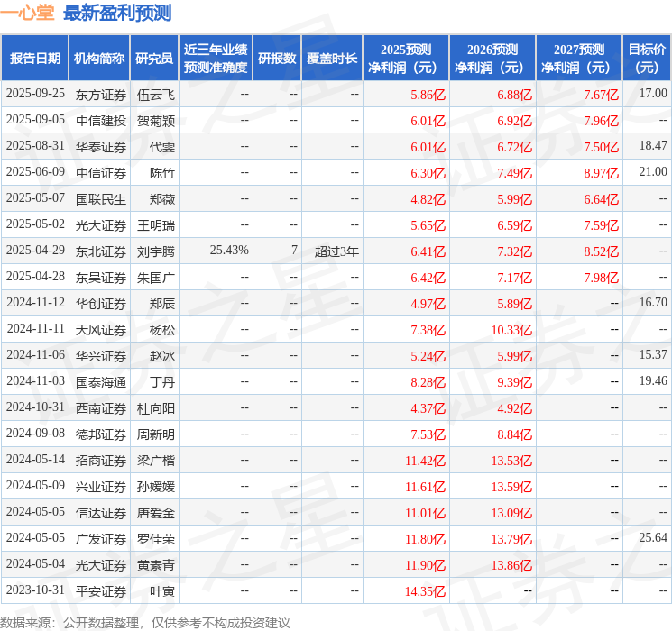The height and width of the screenshot is (631, 672).
Task: Open the 东方证券 institution entry
Action: click(x=101, y=94)
